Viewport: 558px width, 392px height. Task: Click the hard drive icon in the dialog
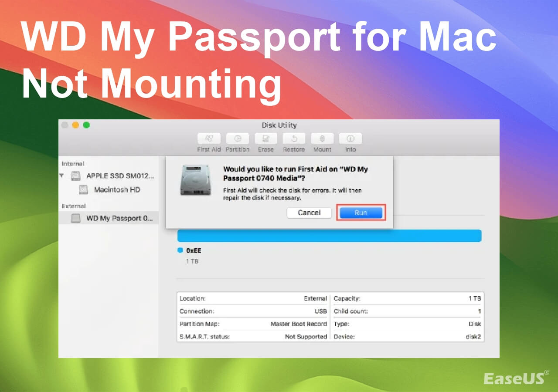(x=196, y=180)
